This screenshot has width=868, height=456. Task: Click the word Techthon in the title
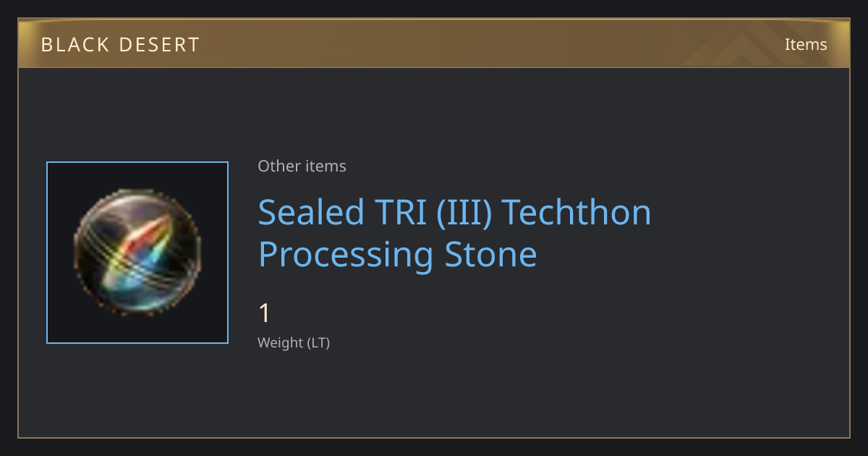point(576,212)
